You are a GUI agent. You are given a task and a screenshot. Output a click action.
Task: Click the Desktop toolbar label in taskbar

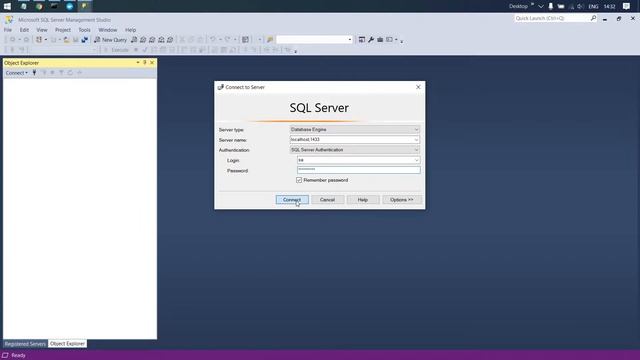(518, 6)
